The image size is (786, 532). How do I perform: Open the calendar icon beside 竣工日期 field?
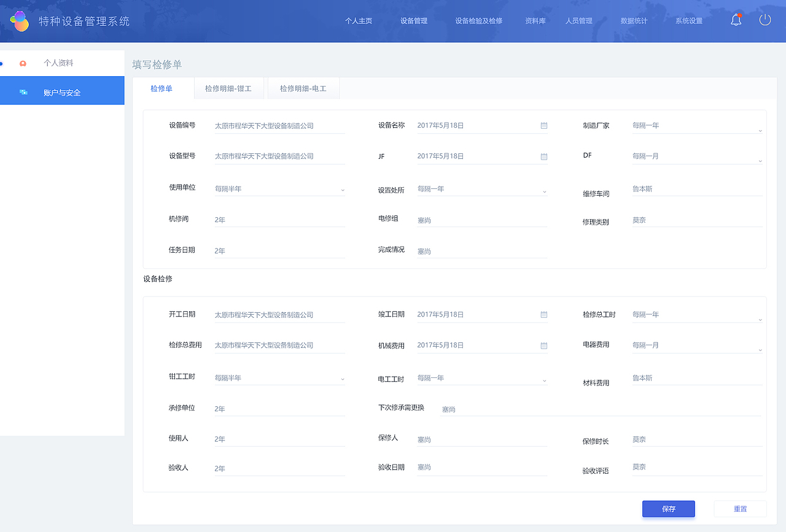click(x=543, y=314)
